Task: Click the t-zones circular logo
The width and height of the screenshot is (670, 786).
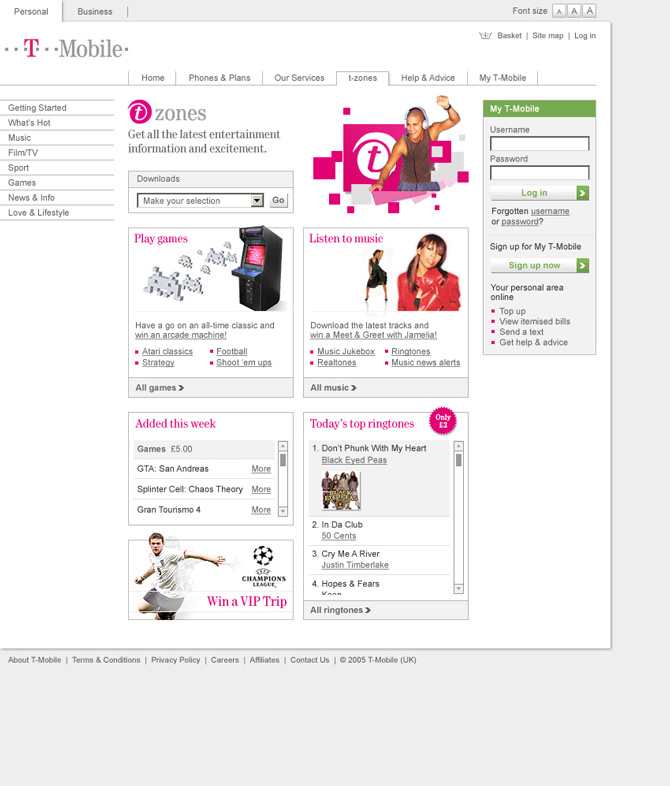Action: 139,112
